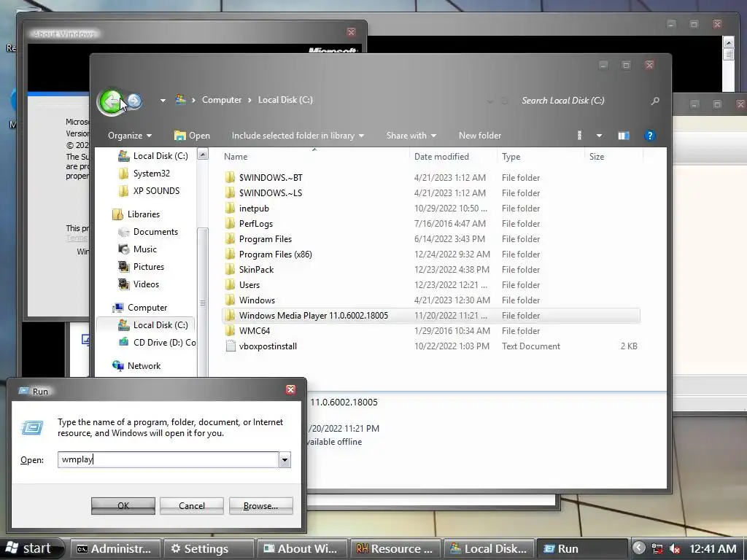Viewport: 747px width, 560px height.
Task: Open the Share with menu
Action: [411, 136]
